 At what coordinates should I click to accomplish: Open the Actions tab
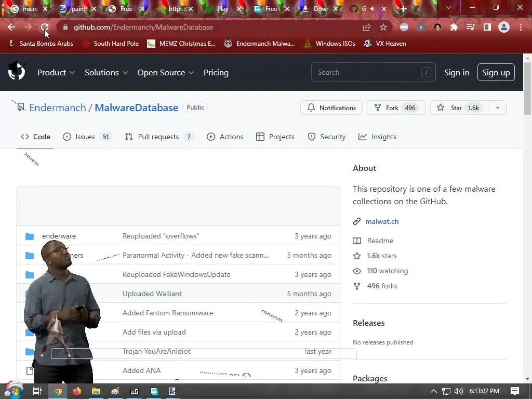[x=225, y=137]
